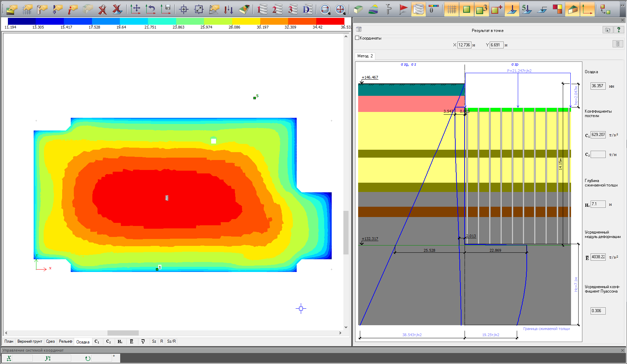
Task: Click the zoom window magnifier icon
Action: click(325, 9)
